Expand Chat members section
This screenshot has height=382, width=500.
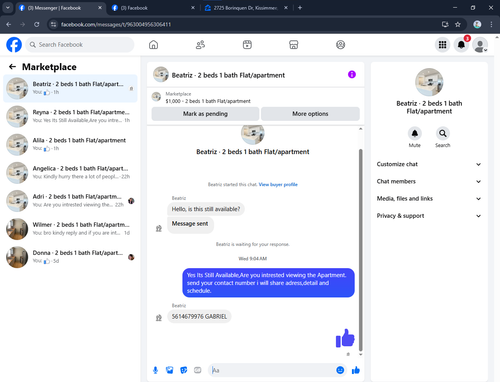(429, 181)
